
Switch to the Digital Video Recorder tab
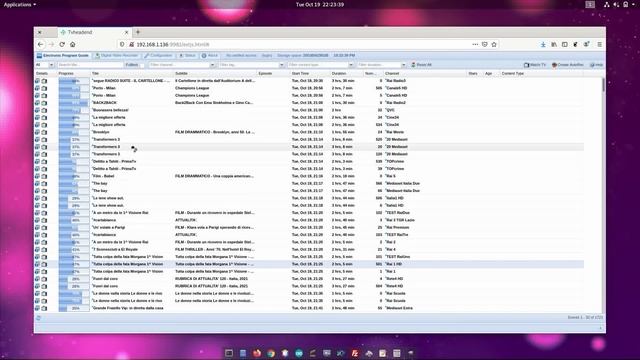(116, 56)
